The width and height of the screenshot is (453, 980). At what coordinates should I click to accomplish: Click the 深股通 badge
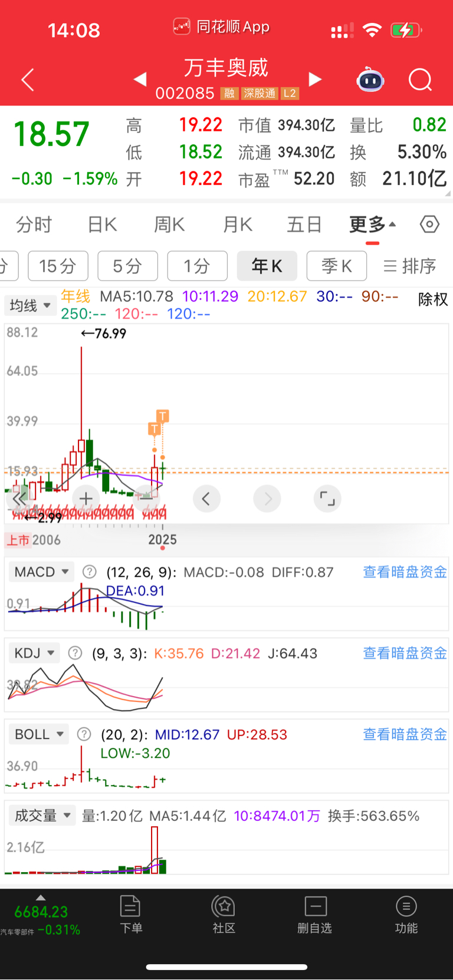[x=260, y=94]
